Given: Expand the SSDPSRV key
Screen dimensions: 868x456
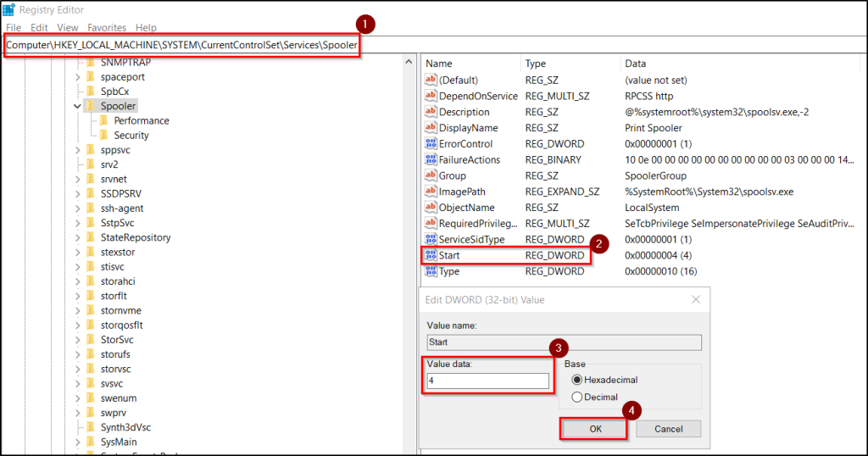Looking at the screenshot, I should click(77, 194).
